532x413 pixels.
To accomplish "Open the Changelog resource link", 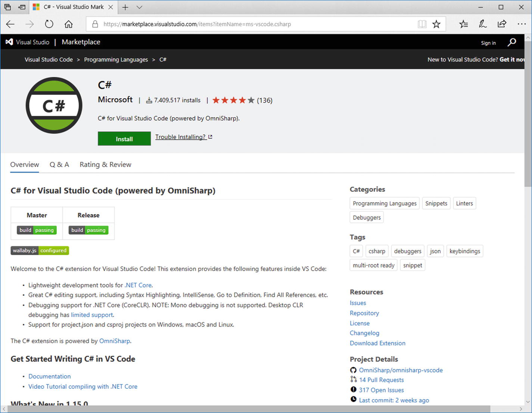I will 365,333.
